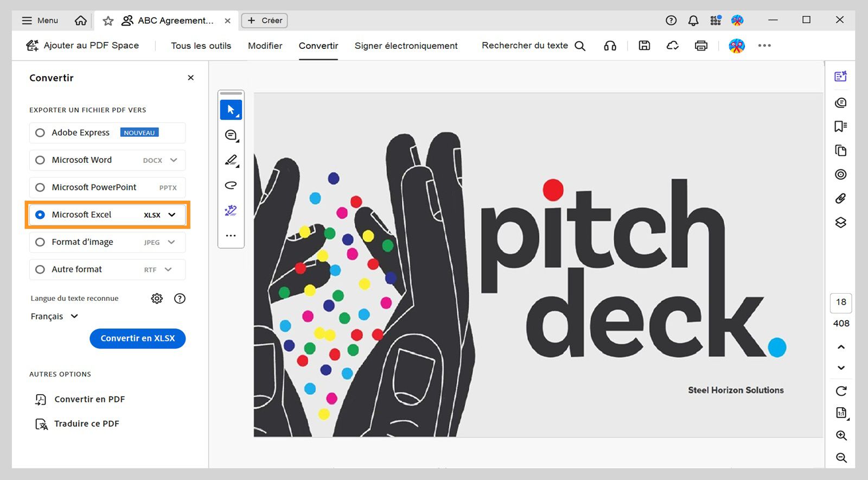Image resolution: width=868 pixels, height=480 pixels.
Task: Go to previous page up arrow
Action: pos(841,347)
